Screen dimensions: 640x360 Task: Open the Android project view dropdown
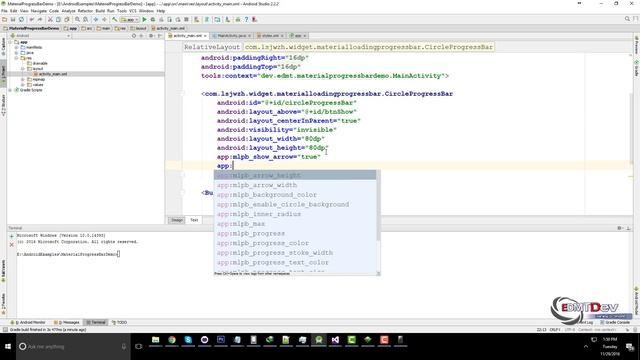(41, 36)
